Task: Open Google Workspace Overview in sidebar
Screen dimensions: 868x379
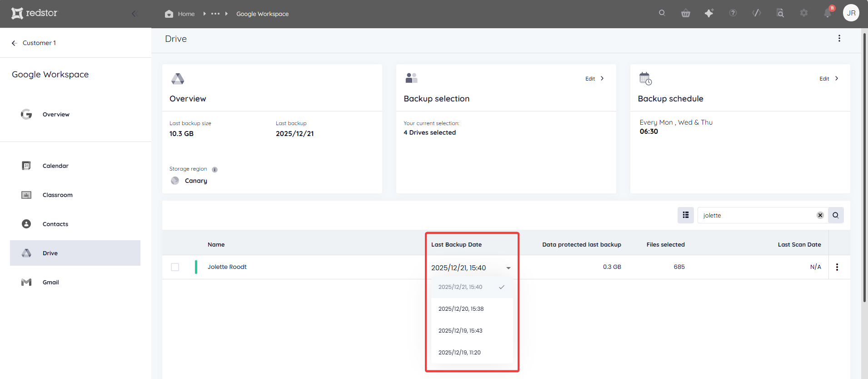Action: 75,115
